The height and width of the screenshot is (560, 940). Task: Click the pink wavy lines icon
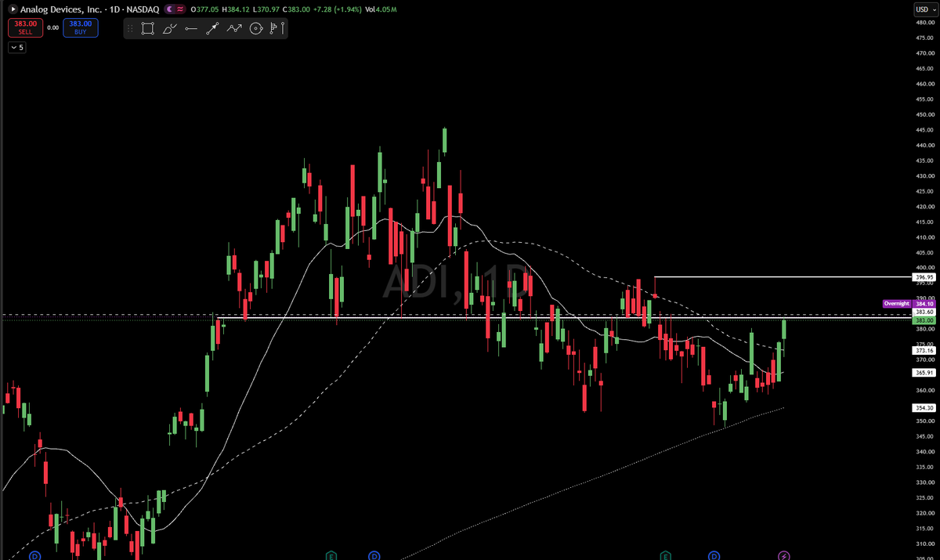coord(181,9)
